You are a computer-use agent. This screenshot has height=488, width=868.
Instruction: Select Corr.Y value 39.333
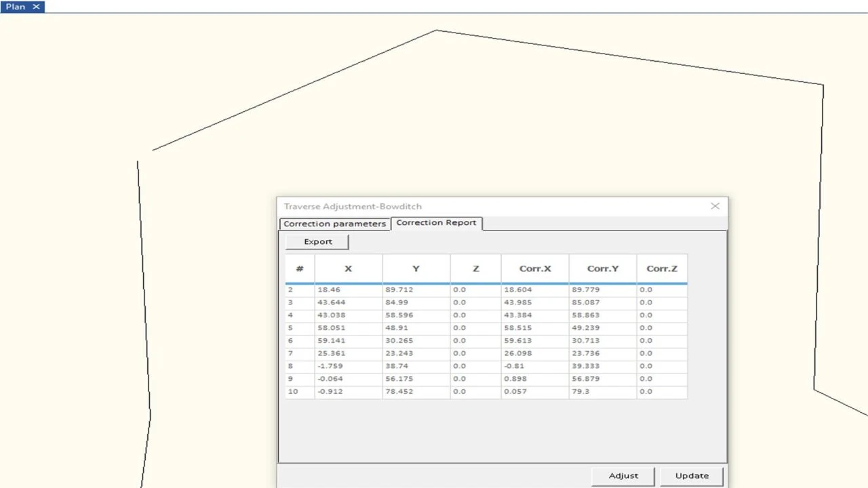tap(603, 366)
